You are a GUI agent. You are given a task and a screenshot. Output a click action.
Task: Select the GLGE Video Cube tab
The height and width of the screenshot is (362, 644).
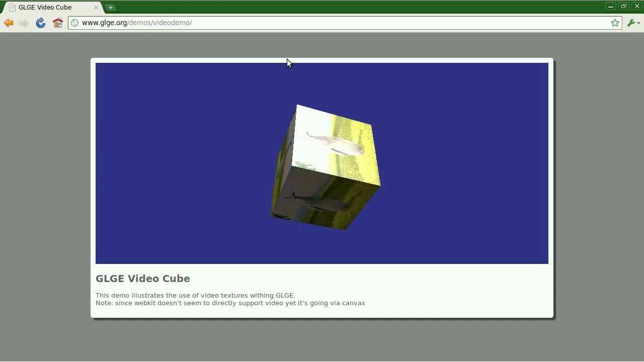53,8
